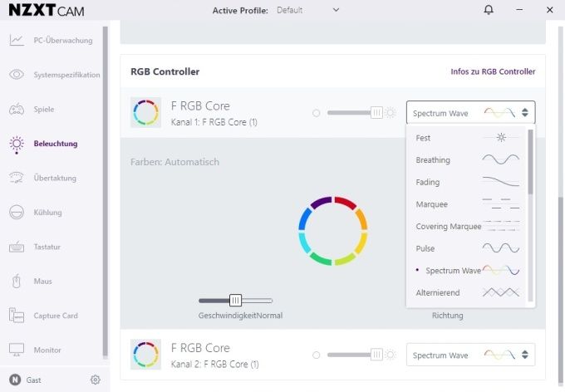Click the Spiele gamepad icon
The height and width of the screenshot is (392, 565).
17,109
